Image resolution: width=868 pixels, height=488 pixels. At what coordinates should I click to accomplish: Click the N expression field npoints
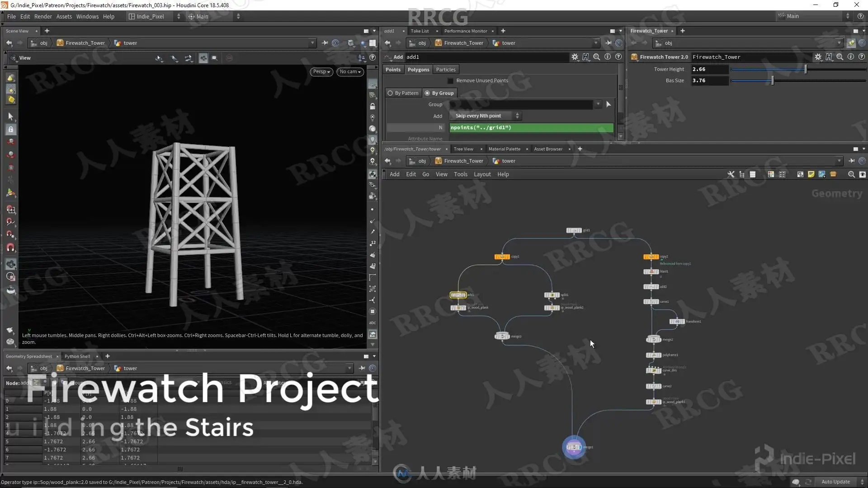531,127
